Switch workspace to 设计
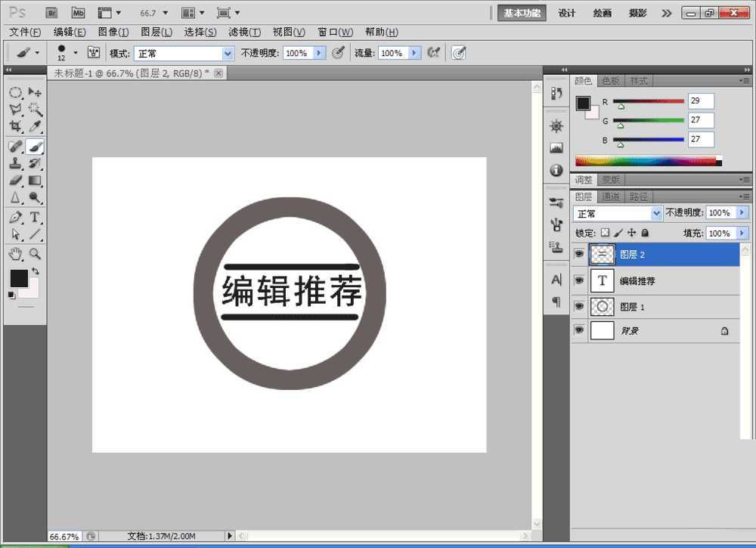Screen dimensions: 756x548 (x=567, y=13)
